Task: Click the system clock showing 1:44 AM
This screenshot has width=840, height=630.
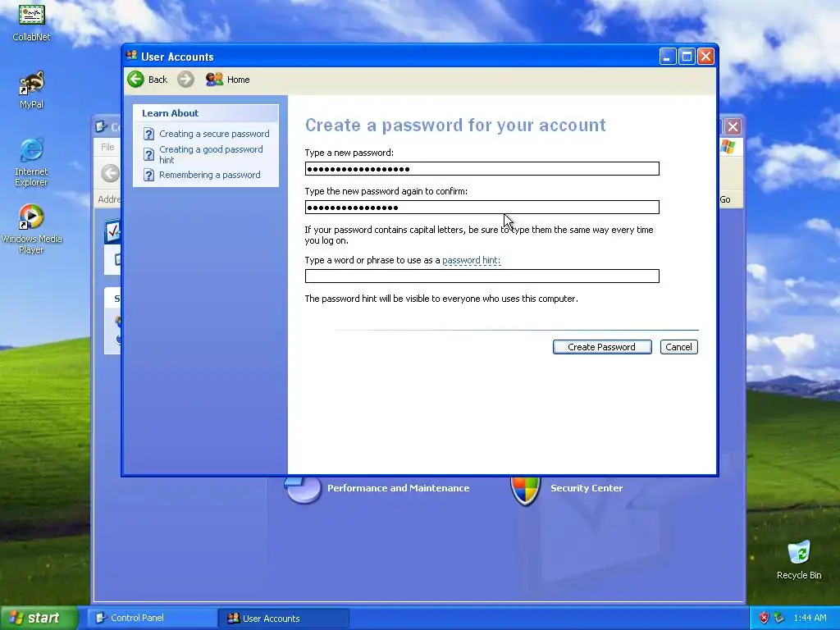Action: tap(810, 618)
